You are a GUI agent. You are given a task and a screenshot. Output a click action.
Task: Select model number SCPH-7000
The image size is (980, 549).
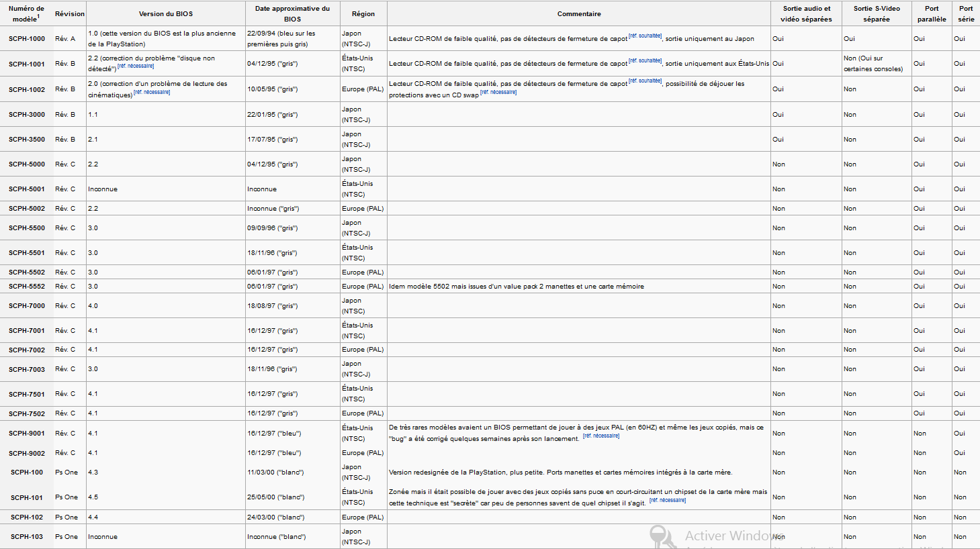pos(27,306)
